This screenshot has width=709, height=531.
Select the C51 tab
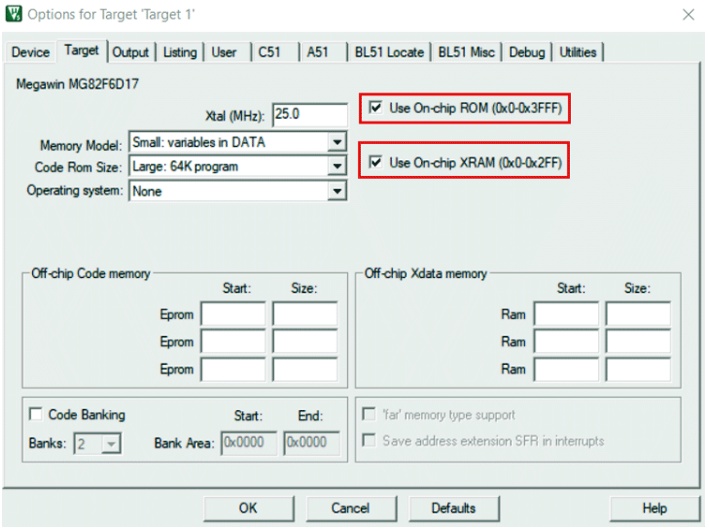pyautogui.click(x=269, y=52)
